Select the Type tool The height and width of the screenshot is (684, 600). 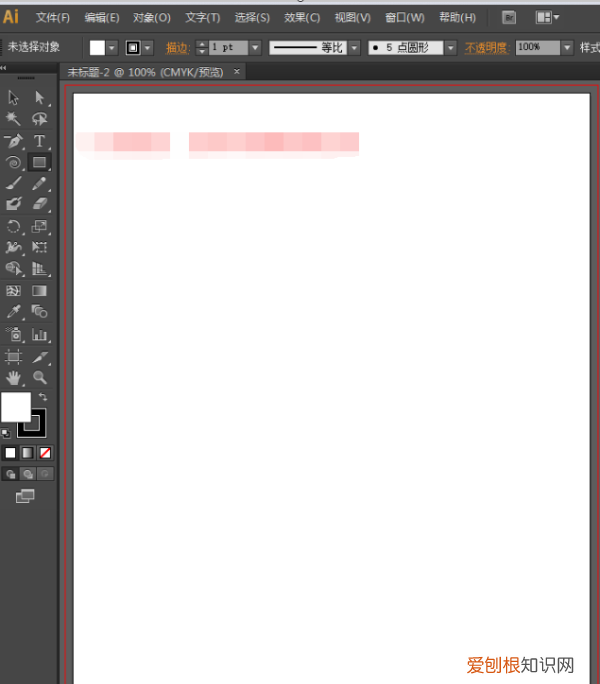click(x=40, y=141)
